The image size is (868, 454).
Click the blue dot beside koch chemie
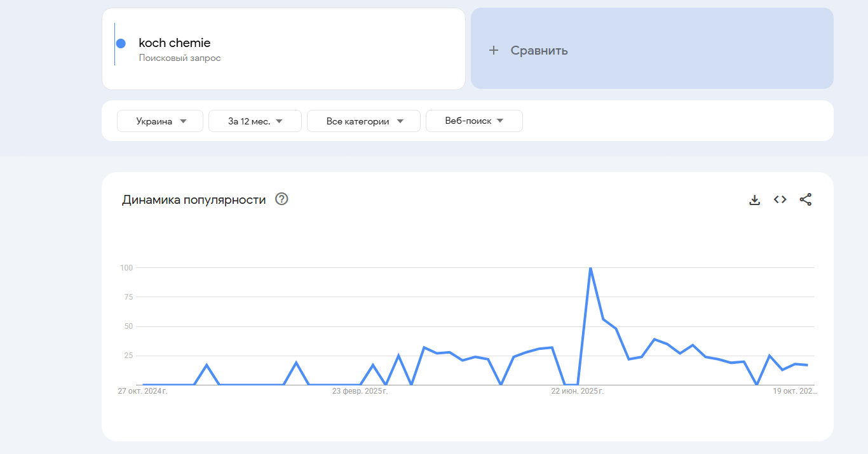[x=121, y=44]
